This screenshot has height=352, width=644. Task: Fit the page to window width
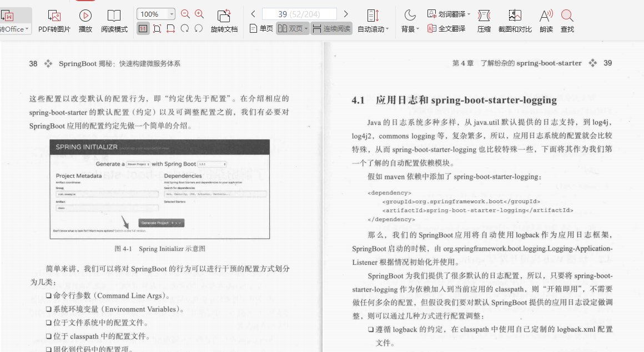(x=171, y=29)
